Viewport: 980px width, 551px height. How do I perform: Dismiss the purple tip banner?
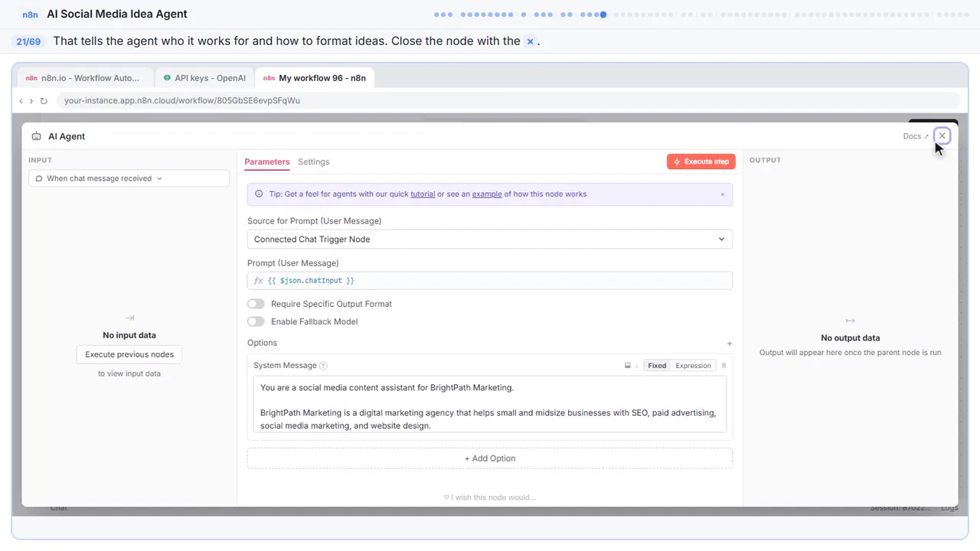(x=722, y=194)
